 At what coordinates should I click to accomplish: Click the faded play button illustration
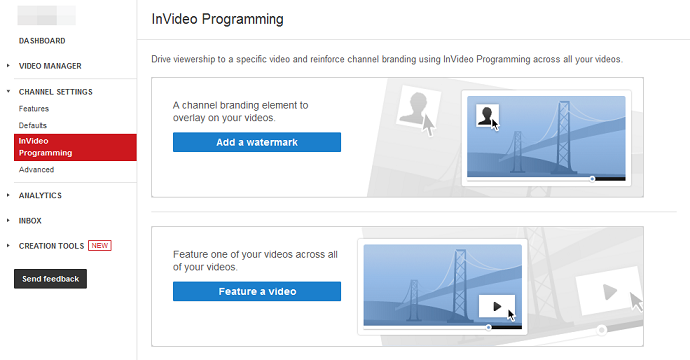tap(609, 291)
